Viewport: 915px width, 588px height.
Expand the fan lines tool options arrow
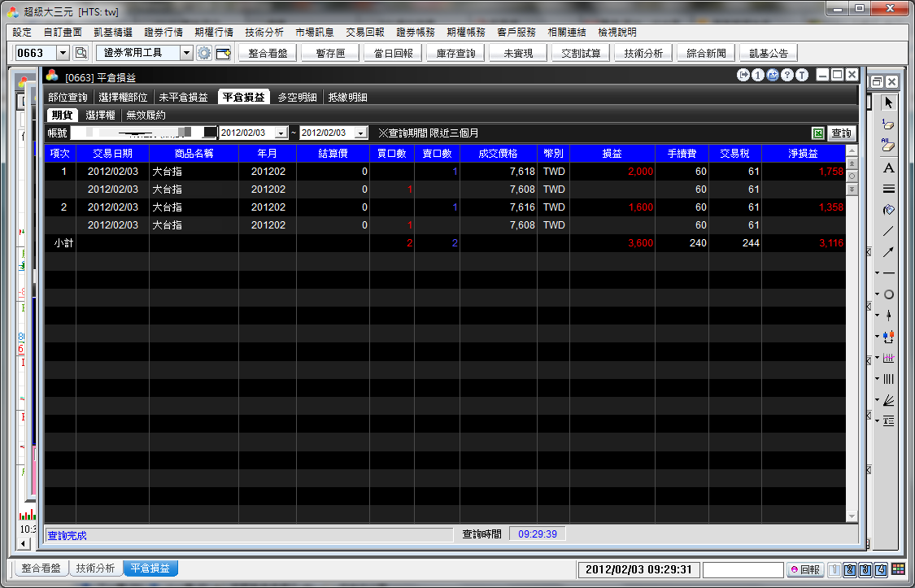coord(877,400)
